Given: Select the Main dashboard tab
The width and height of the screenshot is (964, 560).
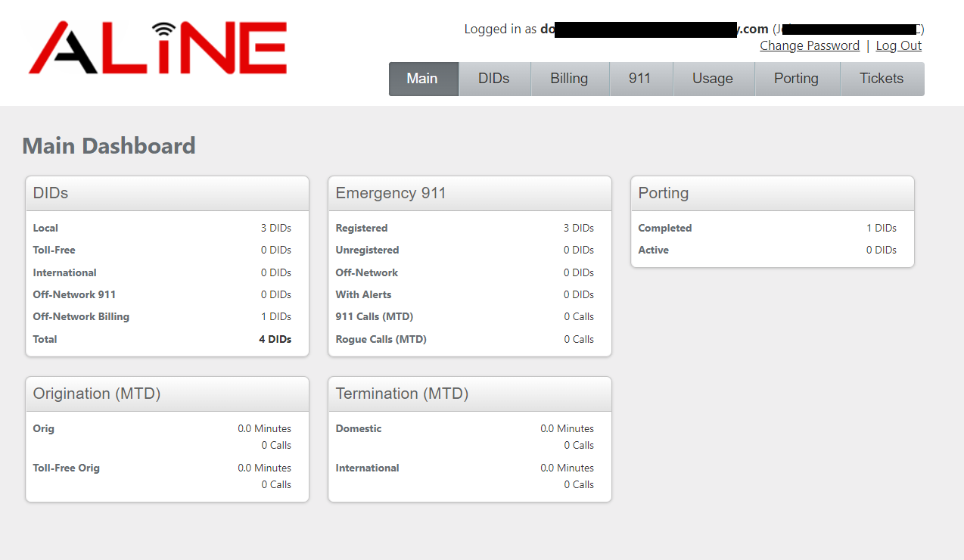Looking at the screenshot, I should click(x=422, y=78).
